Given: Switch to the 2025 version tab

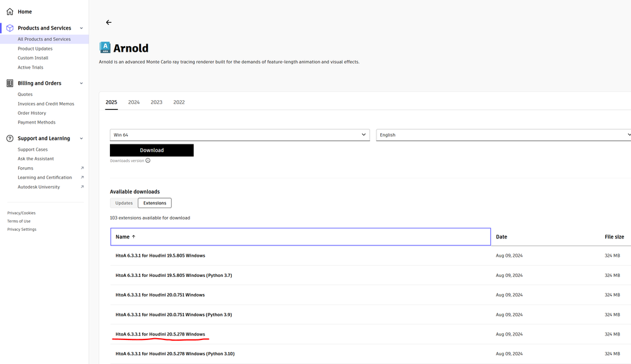Looking at the screenshot, I should pos(111,102).
